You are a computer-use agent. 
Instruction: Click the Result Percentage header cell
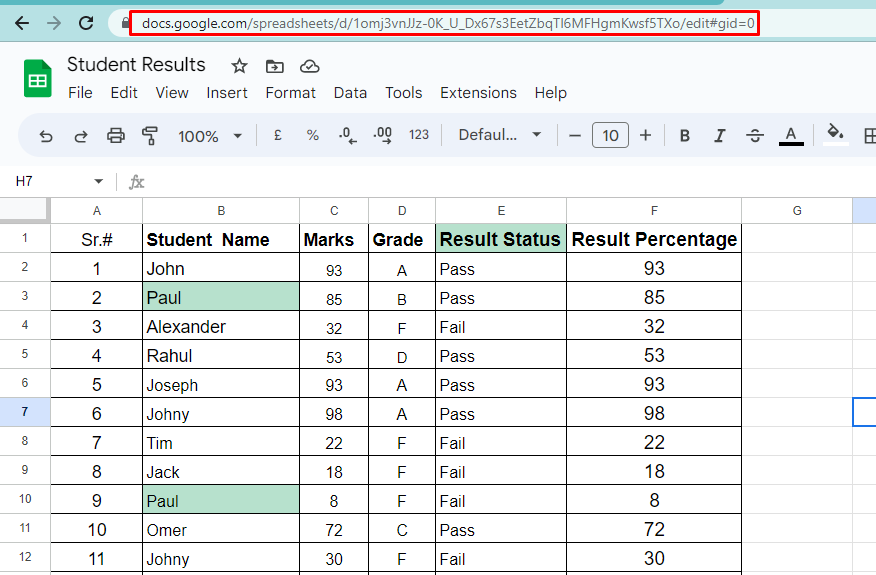pyautogui.click(x=654, y=239)
